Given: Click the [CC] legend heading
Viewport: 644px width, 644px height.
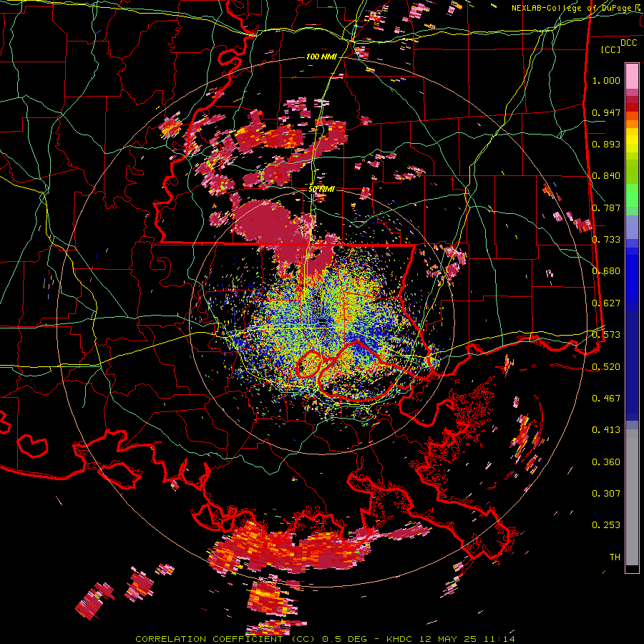Looking at the screenshot, I should [611, 49].
